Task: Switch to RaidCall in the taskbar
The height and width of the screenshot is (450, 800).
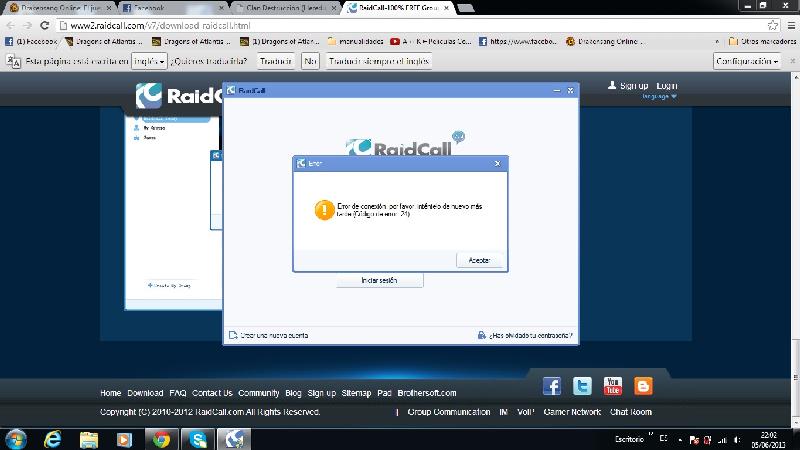Action: point(234,439)
